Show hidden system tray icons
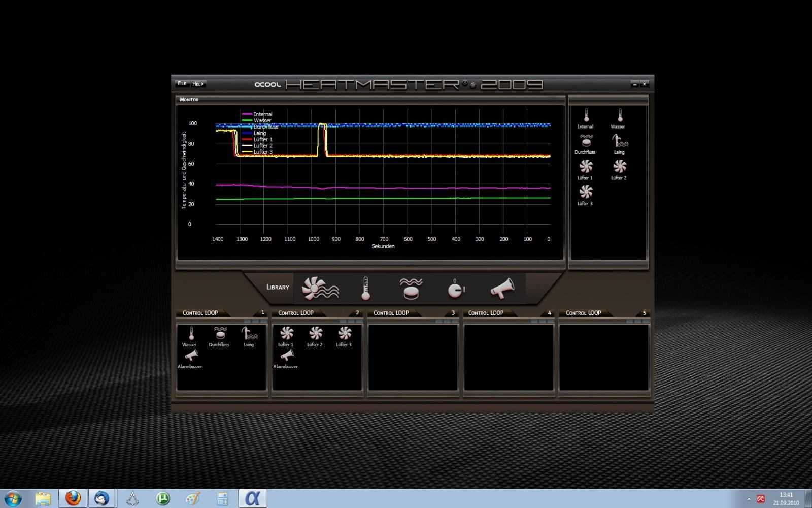 pyautogui.click(x=749, y=499)
